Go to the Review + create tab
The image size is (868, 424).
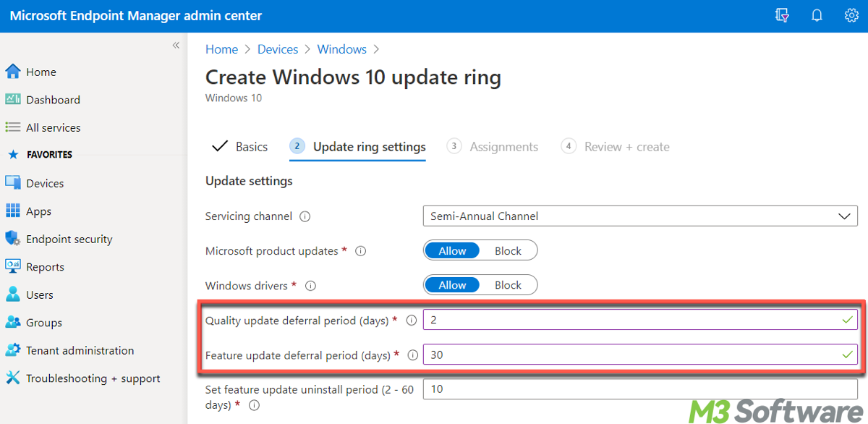pos(616,147)
